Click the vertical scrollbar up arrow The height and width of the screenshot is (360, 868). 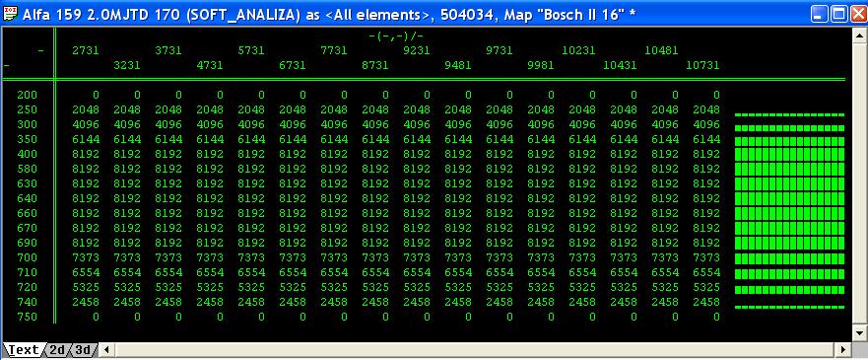[859, 36]
